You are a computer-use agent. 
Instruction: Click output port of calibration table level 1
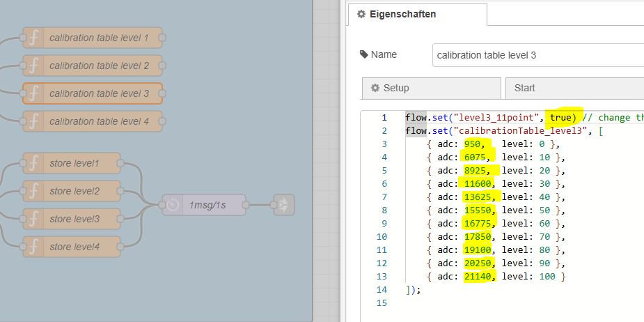click(x=162, y=38)
